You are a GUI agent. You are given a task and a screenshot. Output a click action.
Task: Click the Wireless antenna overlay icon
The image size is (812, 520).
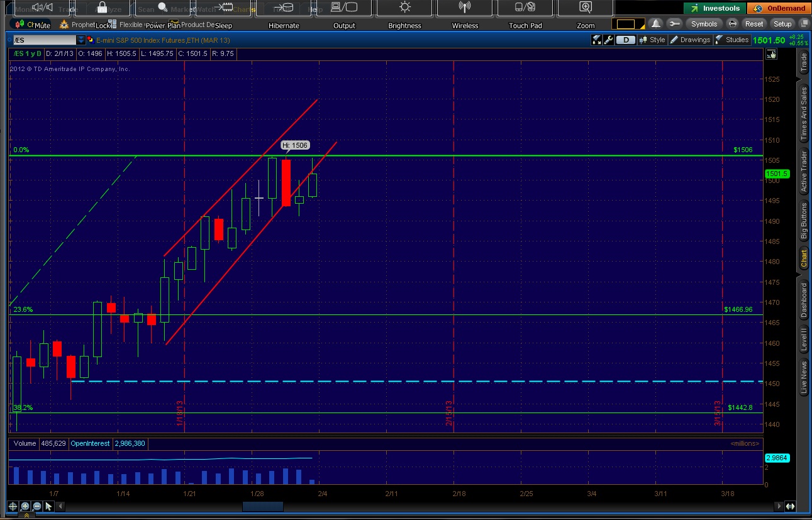[465, 8]
